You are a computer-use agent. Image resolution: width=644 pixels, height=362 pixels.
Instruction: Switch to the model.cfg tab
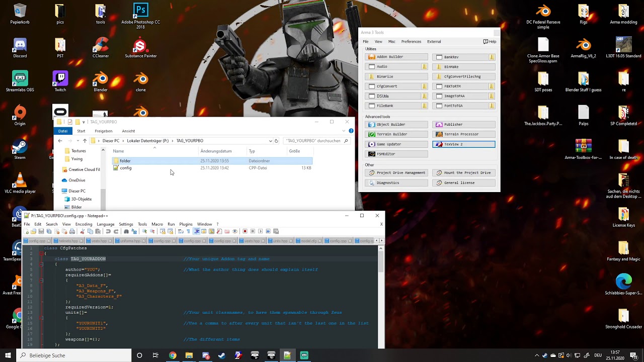click(308, 241)
